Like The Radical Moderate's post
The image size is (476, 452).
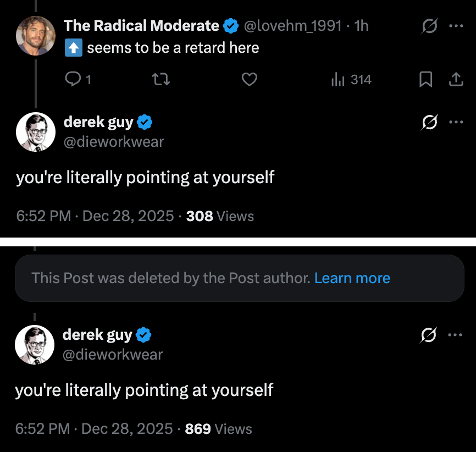click(x=250, y=80)
